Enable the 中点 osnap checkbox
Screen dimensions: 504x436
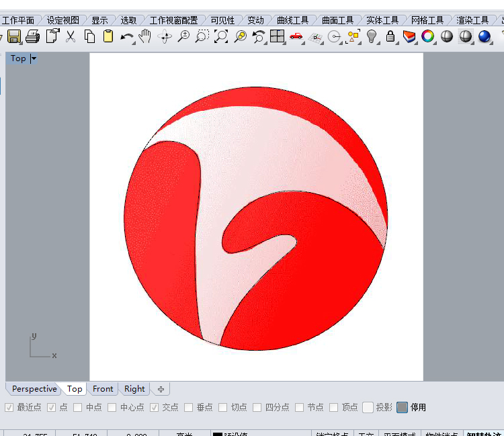tap(77, 407)
